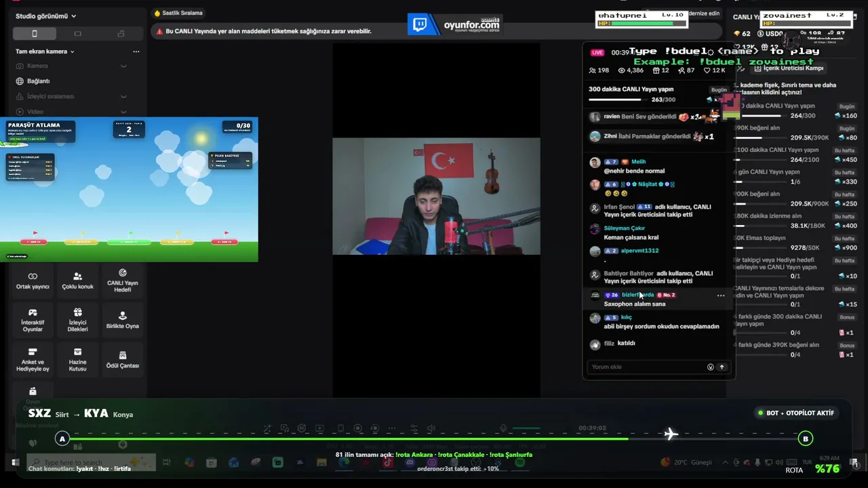Viewport: 868px width, 488px height.
Task: Open Süleyman Çakır's profile from chat
Action: 624,228
